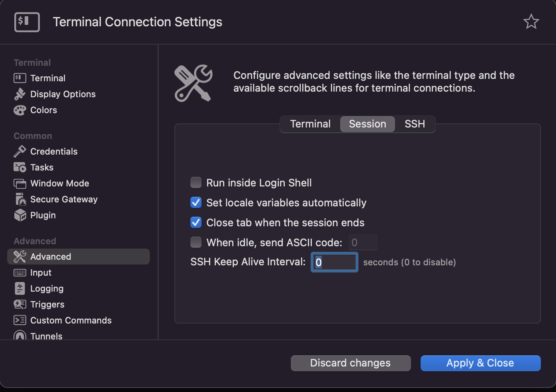This screenshot has height=392, width=556.
Task: Uncheck Set locale variables automatically
Action: [x=196, y=203]
